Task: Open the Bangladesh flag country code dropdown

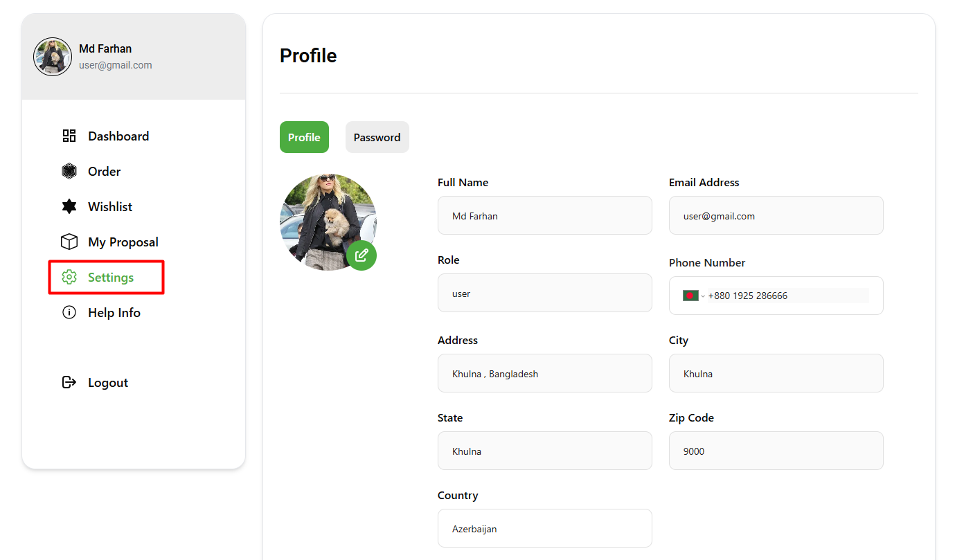Action: 694,296
